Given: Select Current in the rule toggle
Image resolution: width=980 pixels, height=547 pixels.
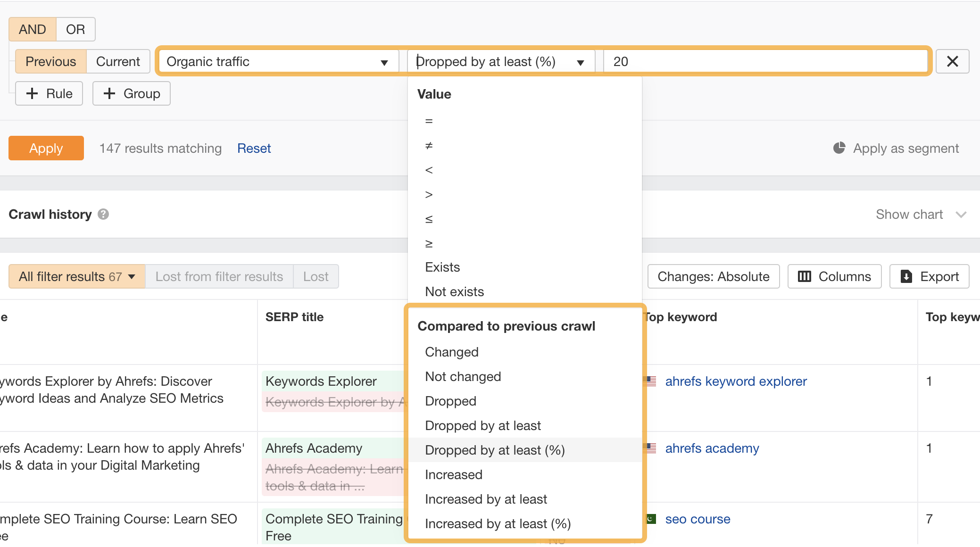Looking at the screenshot, I should coord(118,61).
